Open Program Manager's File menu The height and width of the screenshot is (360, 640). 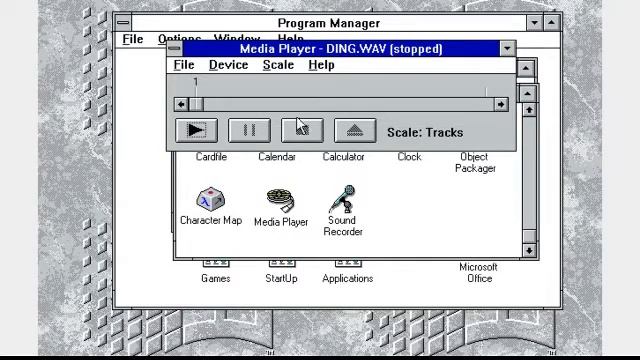click(x=133, y=39)
